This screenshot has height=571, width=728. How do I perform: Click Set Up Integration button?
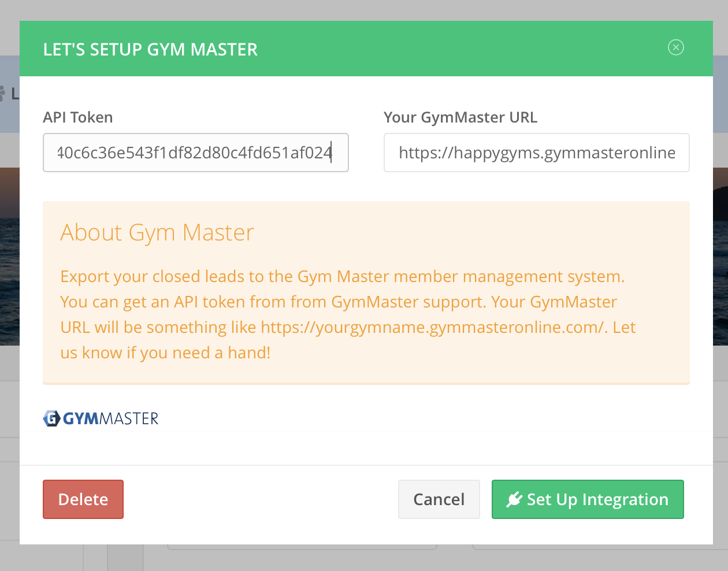588,499
